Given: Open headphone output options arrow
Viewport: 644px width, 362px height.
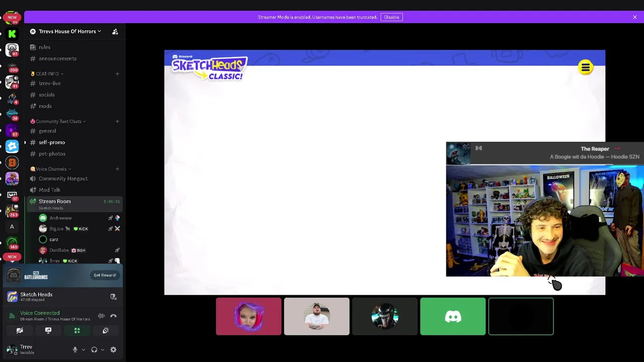Looking at the screenshot, I should point(102,350).
